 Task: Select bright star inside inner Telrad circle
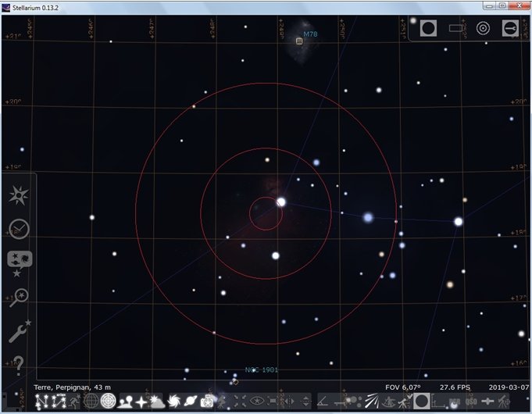(281, 202)
